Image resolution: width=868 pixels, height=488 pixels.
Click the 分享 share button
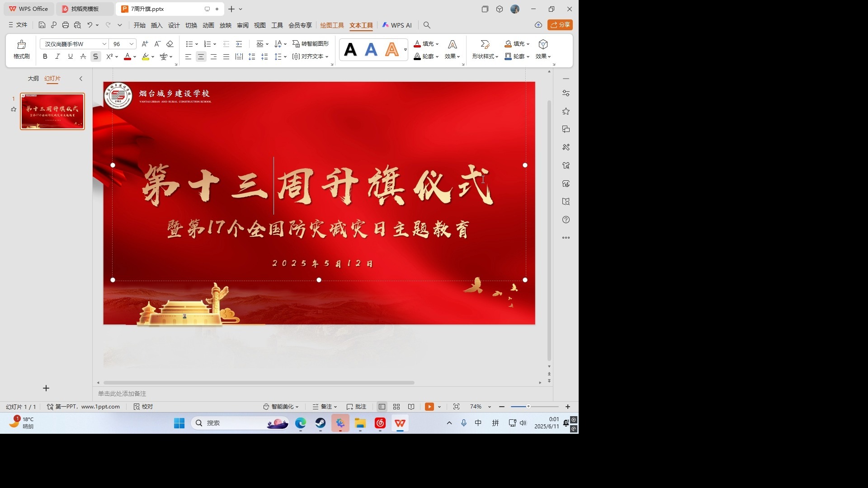click(560, 25)
